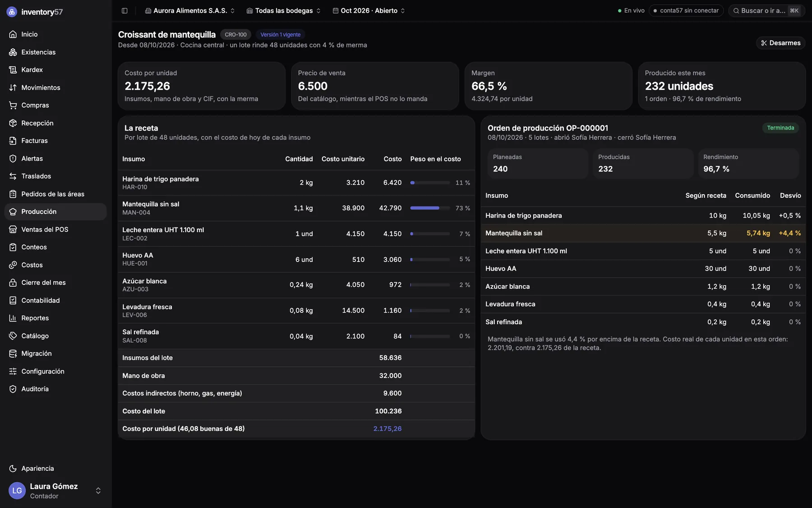
Task: Click the Mantequilla sin sal cost weight bar
Action: coord(430,208)
